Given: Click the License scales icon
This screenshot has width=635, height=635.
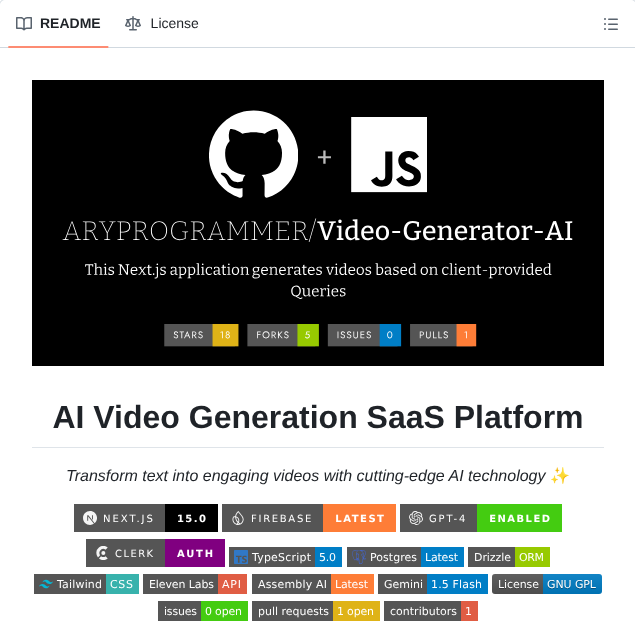Looking at the screenshot, I should 133,24.
